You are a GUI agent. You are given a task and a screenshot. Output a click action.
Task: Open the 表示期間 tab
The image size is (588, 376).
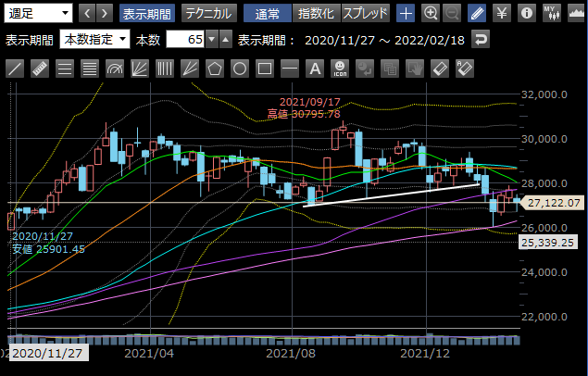tap(147, 13)
